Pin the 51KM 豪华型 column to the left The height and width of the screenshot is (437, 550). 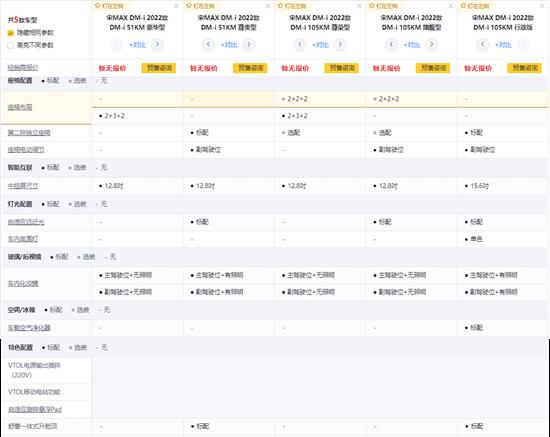[109, 6]
